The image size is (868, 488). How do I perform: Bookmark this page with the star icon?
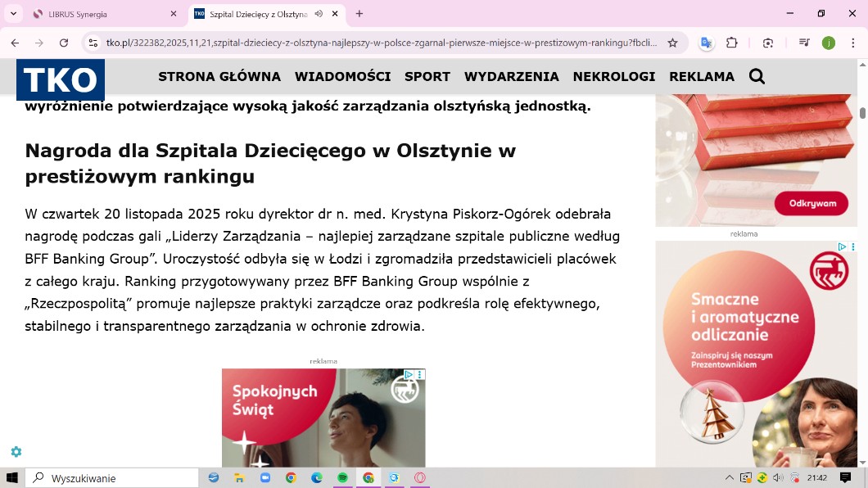pyautogui.click(x=672, y=43)
